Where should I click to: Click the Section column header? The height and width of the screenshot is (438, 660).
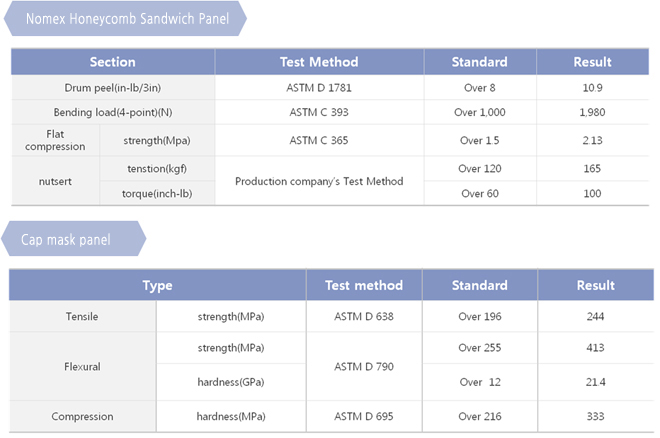(x=113, y=62)
